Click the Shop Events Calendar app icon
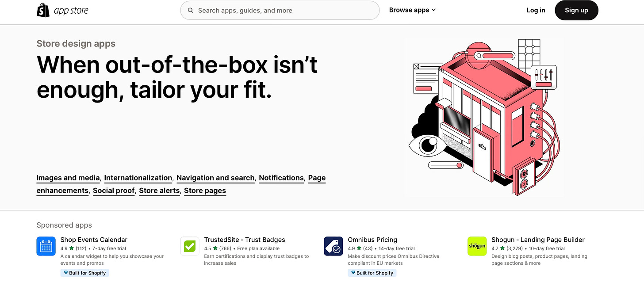This screenshot has height=286, width=644. 46,246
